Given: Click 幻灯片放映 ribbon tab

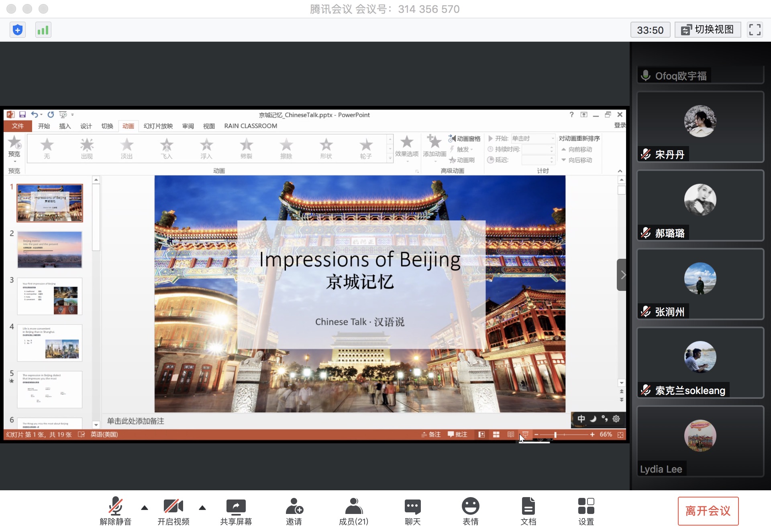Looking at the screenshot, I should [158, 126].
